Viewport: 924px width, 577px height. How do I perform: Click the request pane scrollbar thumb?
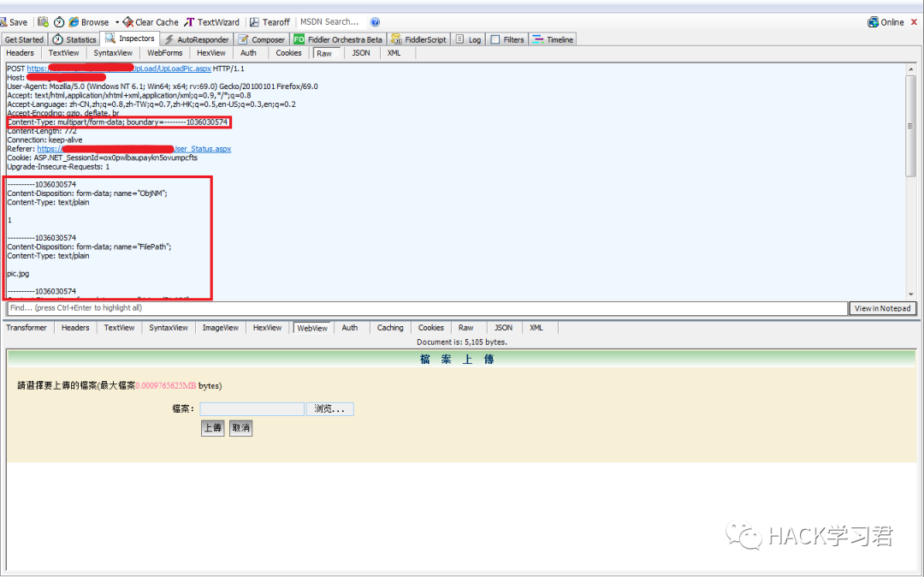click(x=911, y=126)
